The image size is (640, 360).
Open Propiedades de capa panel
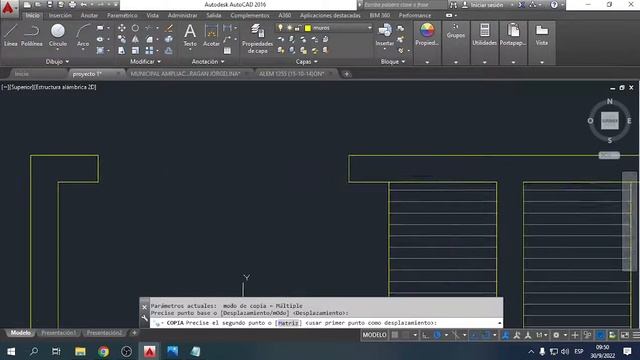coord(257,39)
